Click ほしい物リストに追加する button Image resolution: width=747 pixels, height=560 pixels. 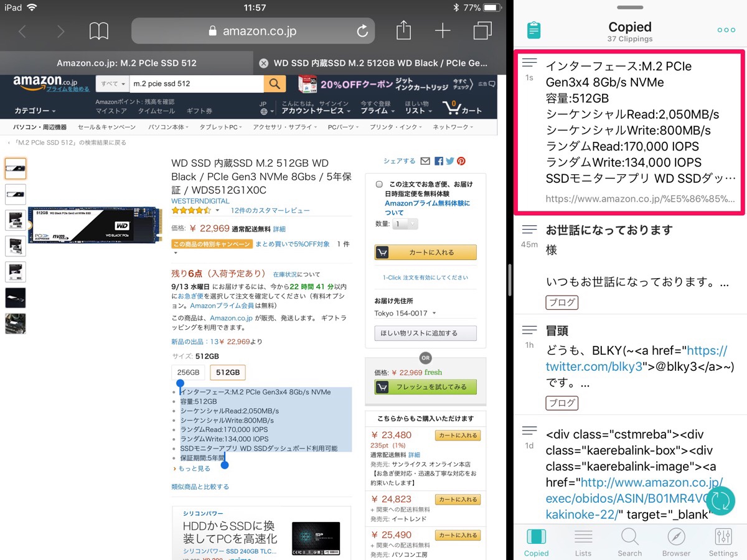point(425,333)
